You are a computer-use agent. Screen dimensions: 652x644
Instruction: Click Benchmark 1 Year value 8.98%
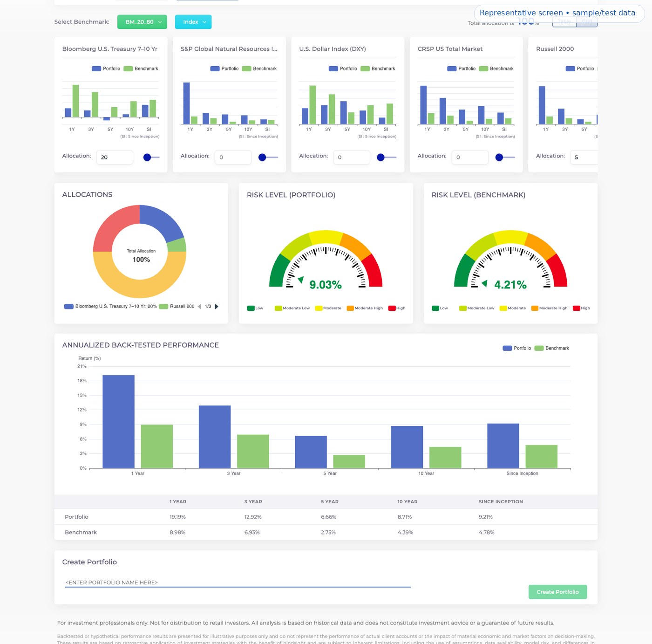point(177,532)
